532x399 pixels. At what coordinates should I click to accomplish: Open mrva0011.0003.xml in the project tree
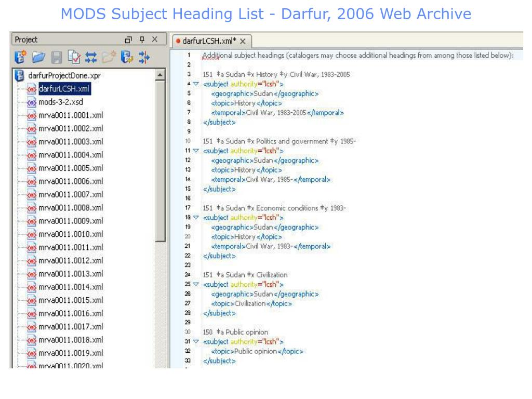(71, 141)
